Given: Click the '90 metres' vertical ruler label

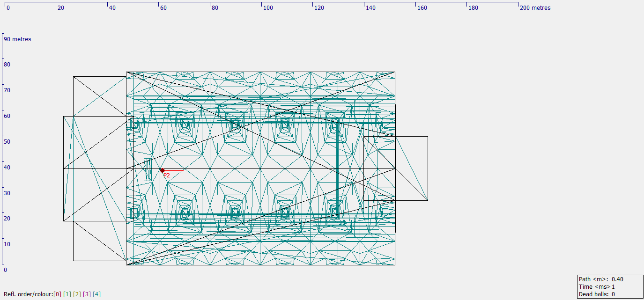Looking at the screenshot, I should (x=18, y=39).
